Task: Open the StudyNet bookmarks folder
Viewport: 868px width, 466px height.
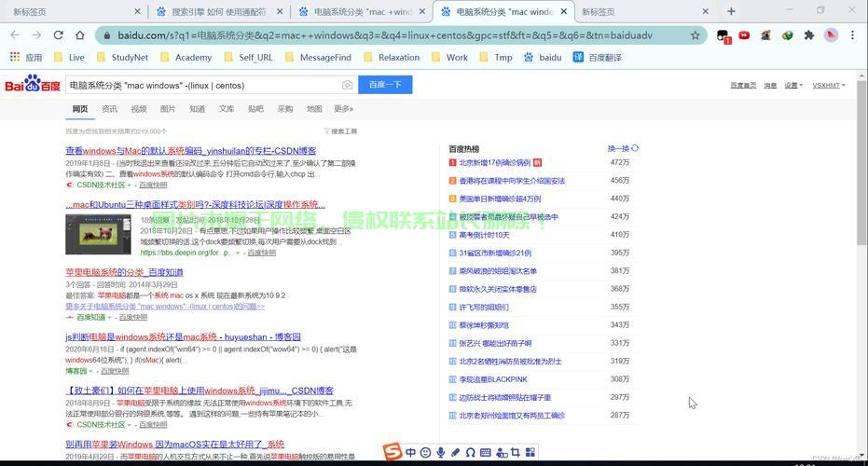Action: coord(122,57)
